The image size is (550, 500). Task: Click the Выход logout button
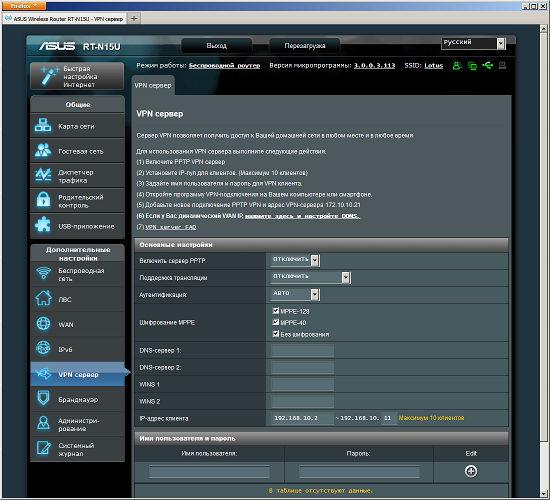pyautogui.click(x=216, y=46)
